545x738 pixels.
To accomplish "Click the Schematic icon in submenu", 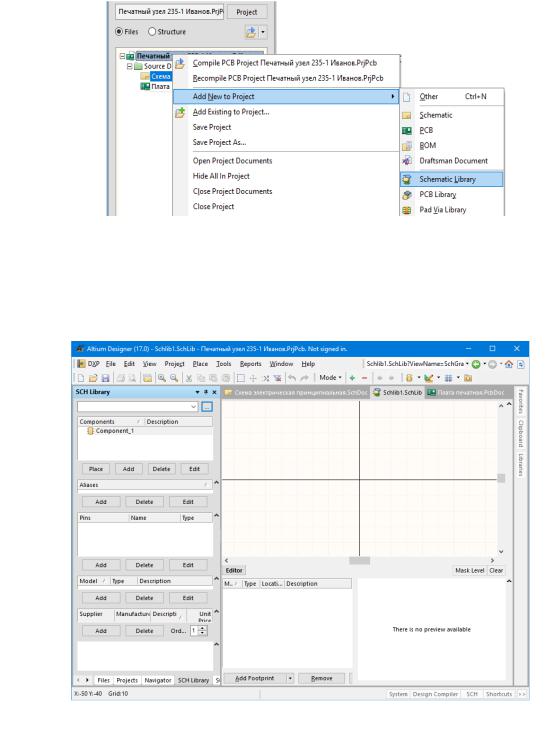I will click(x=407, y=115).
